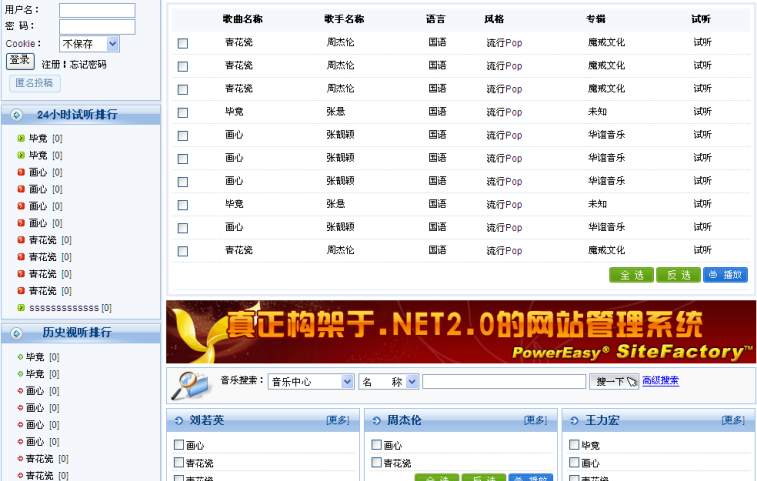Click the arrow icon beside 刘若英 heading
The height and width of the screenshot is (481, 757).
[179, 421]
